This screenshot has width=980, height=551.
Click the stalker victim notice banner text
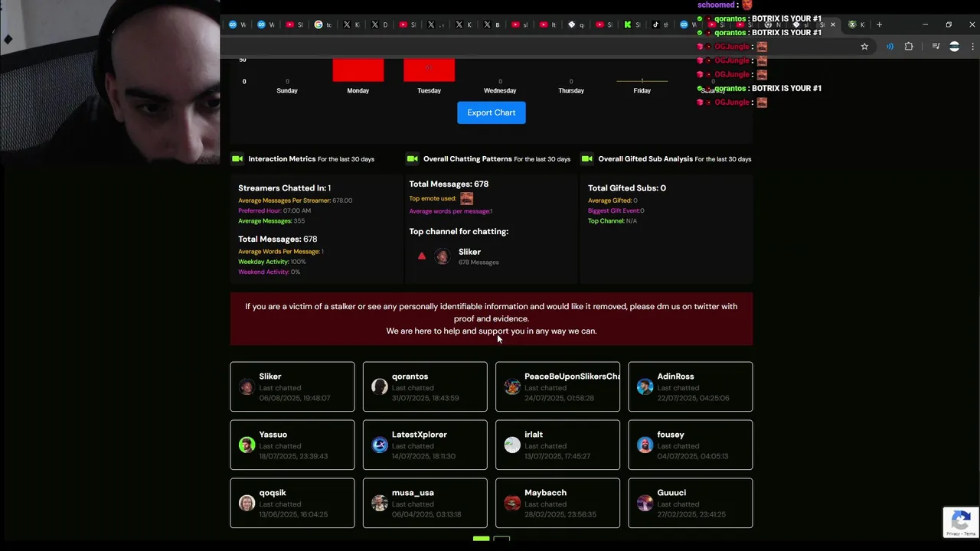(492, 318)
